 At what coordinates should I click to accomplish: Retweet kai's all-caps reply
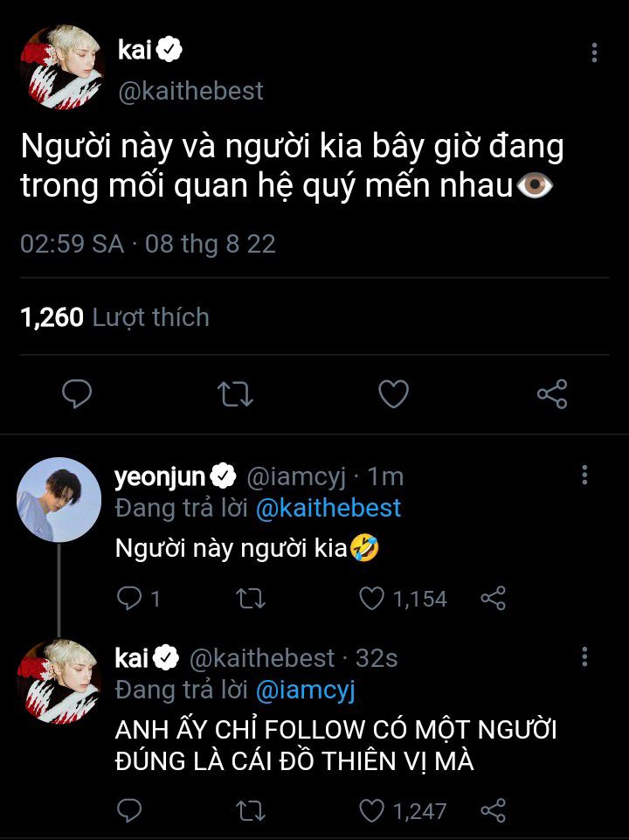coord(252,811)
